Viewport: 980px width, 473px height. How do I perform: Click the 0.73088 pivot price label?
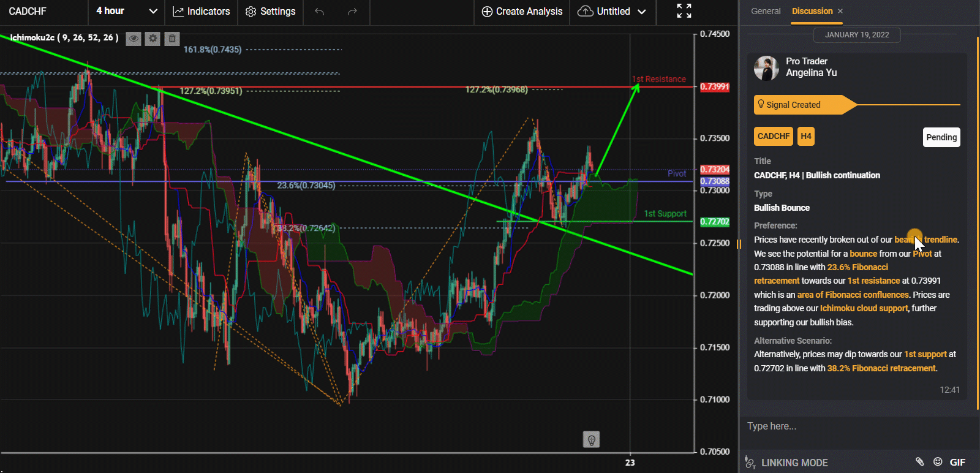(x=715, y=181)
